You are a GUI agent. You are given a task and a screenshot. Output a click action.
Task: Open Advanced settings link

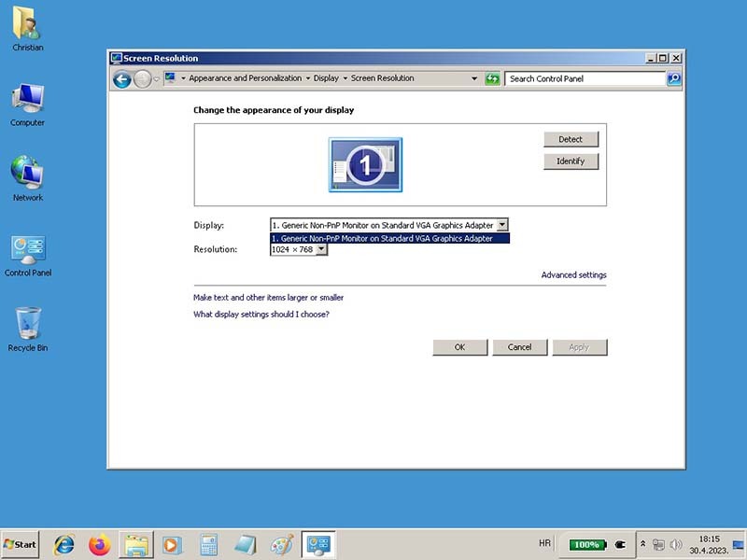click(573, 275)
